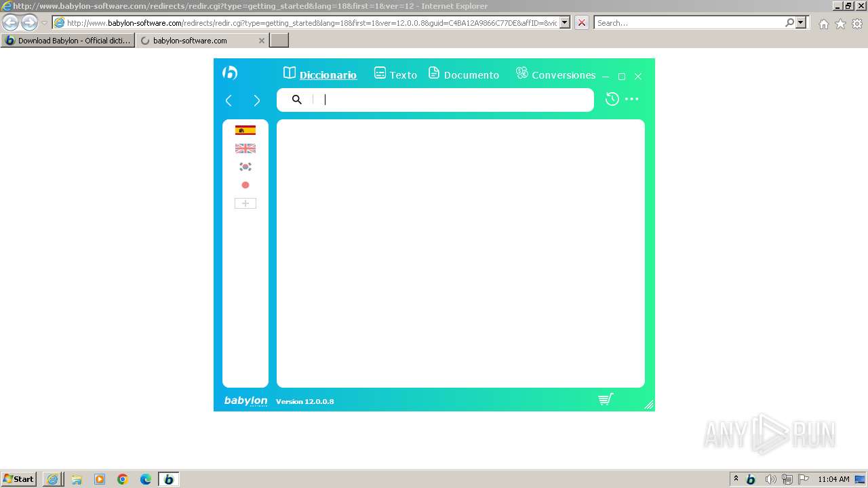Expand the recent pages dropdown arrow
Viewport: 868px width, 488px height.
point(44,22)
